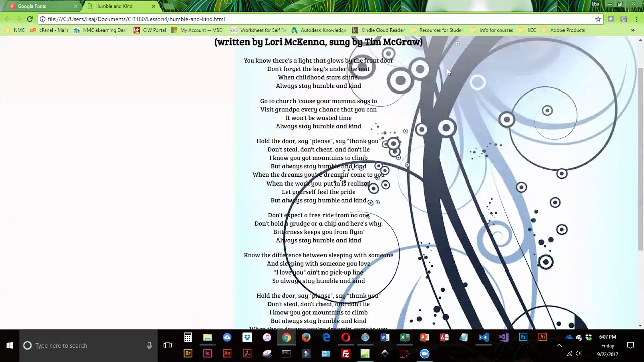Open Adobe Animate from the taskbar
The image size is (644, 362).
point(227,353)
